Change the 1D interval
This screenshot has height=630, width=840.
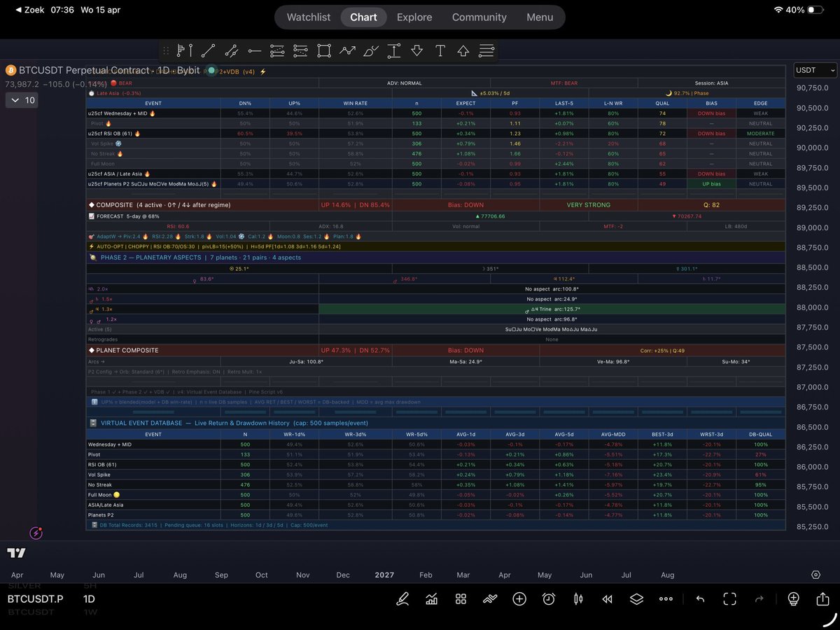(x=89, y=599)
